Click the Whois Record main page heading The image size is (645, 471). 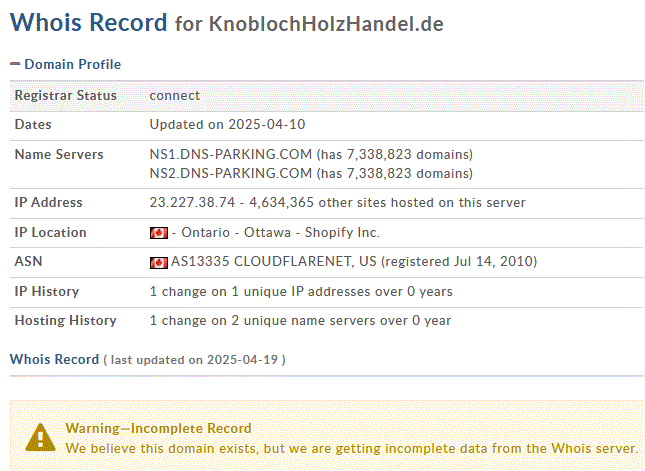(x=88, y=22)
